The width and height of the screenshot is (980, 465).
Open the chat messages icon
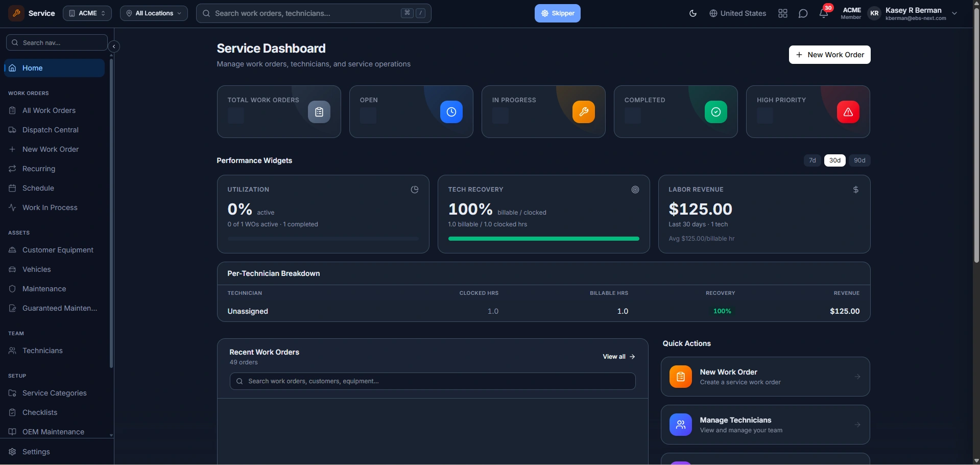803,13
